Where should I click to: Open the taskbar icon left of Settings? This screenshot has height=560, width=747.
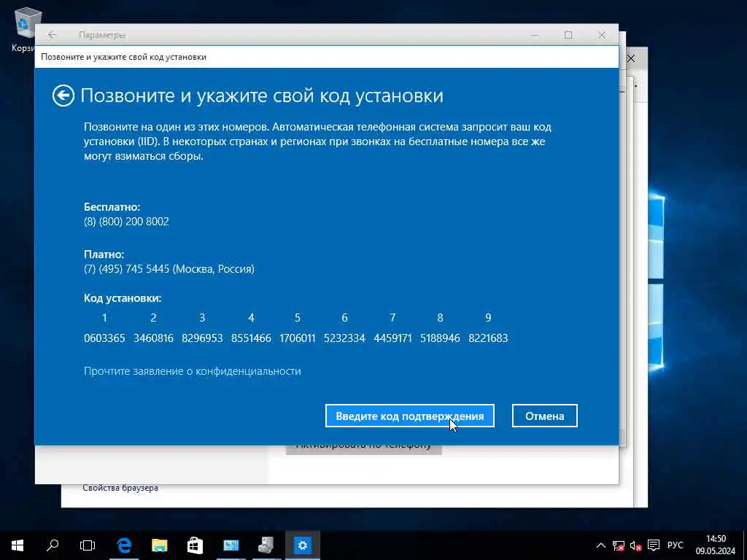click(x=267, y=545)
